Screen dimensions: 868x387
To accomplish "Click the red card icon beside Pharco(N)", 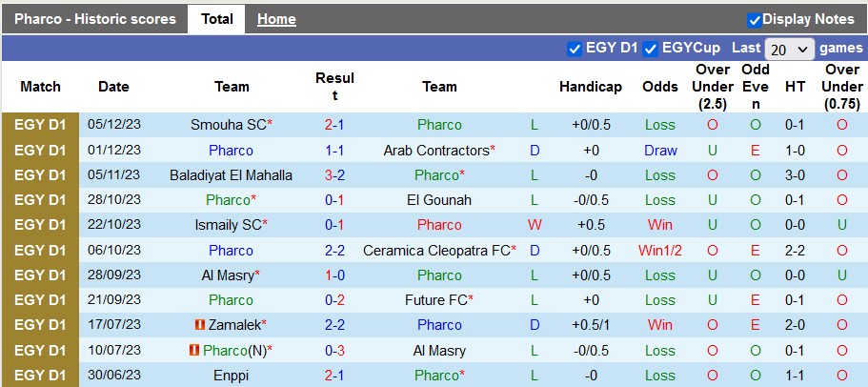I will (x=193, y=350).
